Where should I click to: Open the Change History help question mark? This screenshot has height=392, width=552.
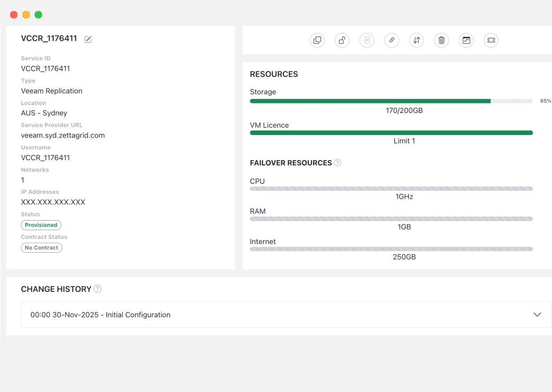click(x=98, y=289)
